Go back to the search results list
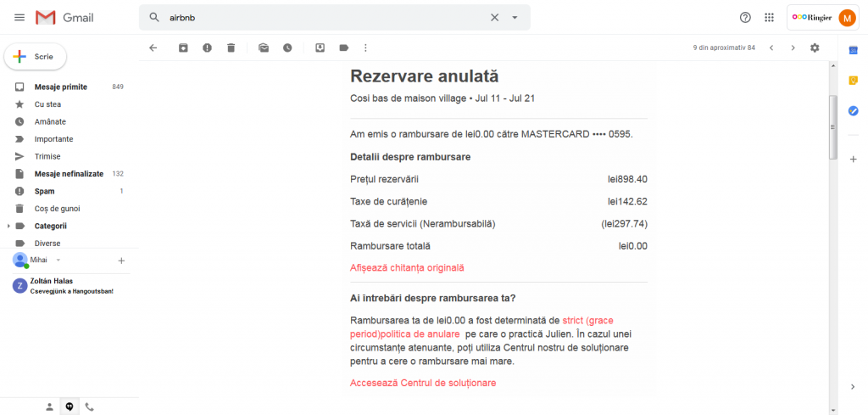This screenshot has width=868, height=415. point(153,48)
